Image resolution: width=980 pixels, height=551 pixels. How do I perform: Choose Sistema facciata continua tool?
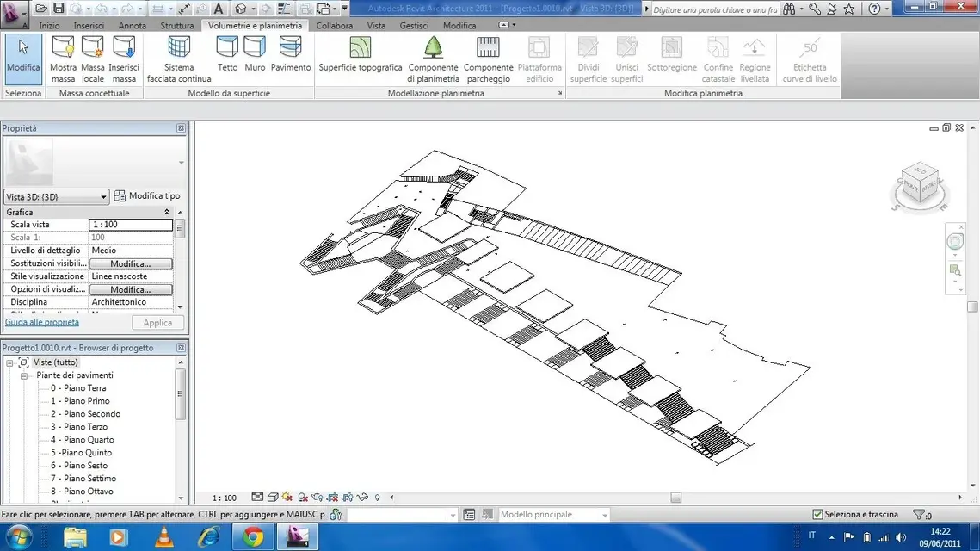coord(179,59)
